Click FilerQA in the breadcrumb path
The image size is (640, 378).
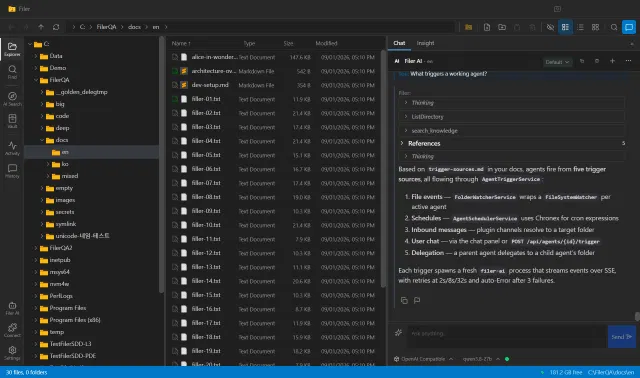pyautogui.click(x=106, y=27)
